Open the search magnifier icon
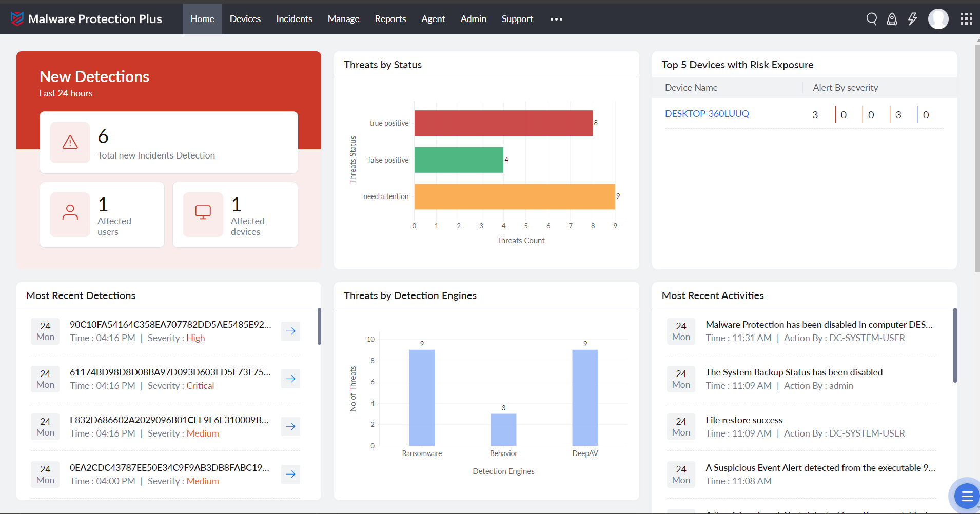 point(871,18)
